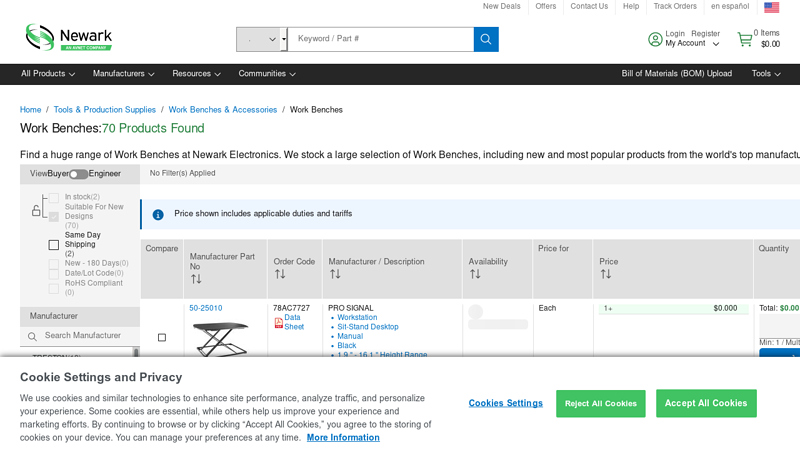Open part number 50-25010 link

[x=206, y=308]
